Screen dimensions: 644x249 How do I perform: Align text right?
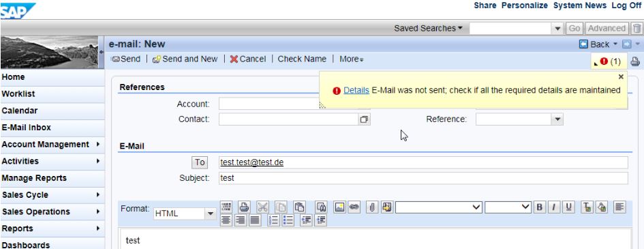tap(241, 220)
